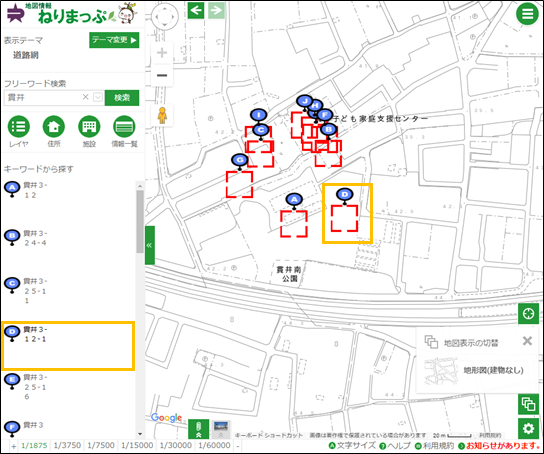Set scale to 1/1875

coord(34,445)
